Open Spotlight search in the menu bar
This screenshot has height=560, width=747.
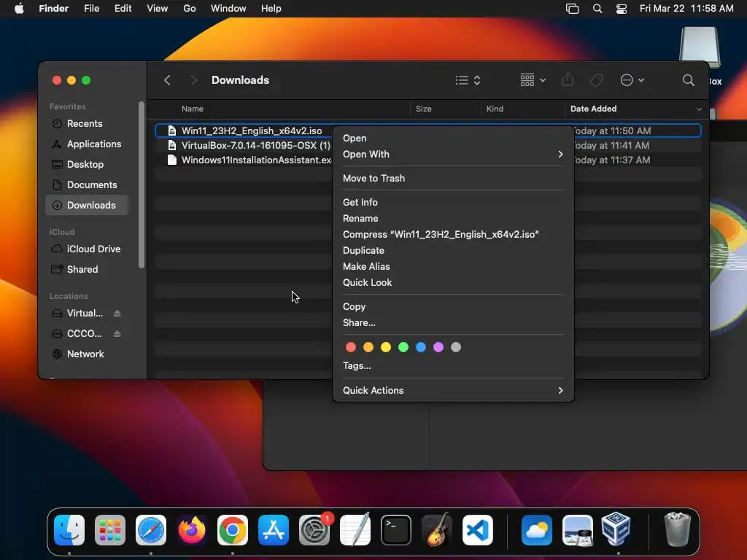tap(597, 9)
